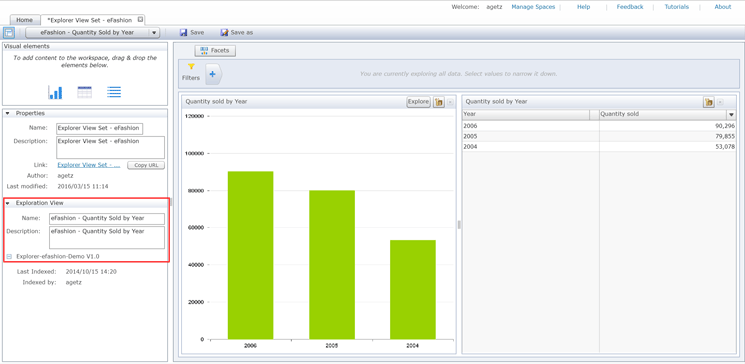Open chart settings icon next to Explore
This screenshot has height=364, width=745.
click(439, 102)
